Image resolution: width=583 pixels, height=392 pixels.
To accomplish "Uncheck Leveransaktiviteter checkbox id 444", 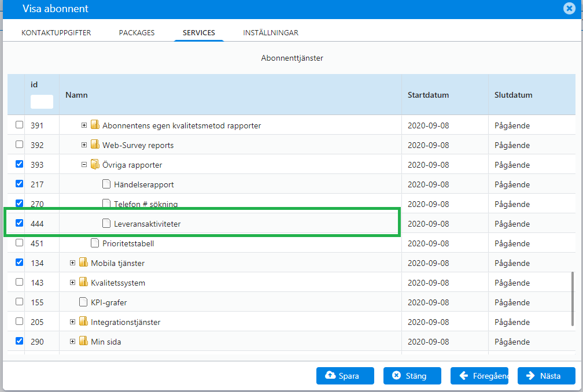I will coord(19,223).
